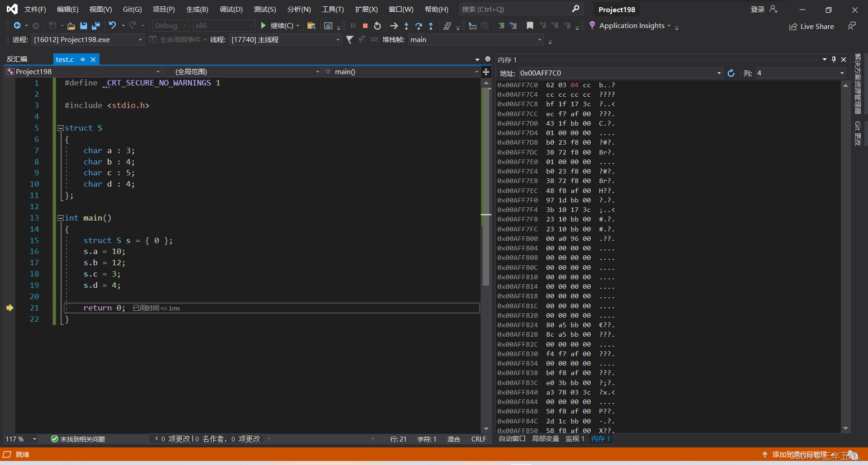Open the 工具(T) menu
Image resolution: width=868 pixels, height=465 pixels.
[333, 9]
